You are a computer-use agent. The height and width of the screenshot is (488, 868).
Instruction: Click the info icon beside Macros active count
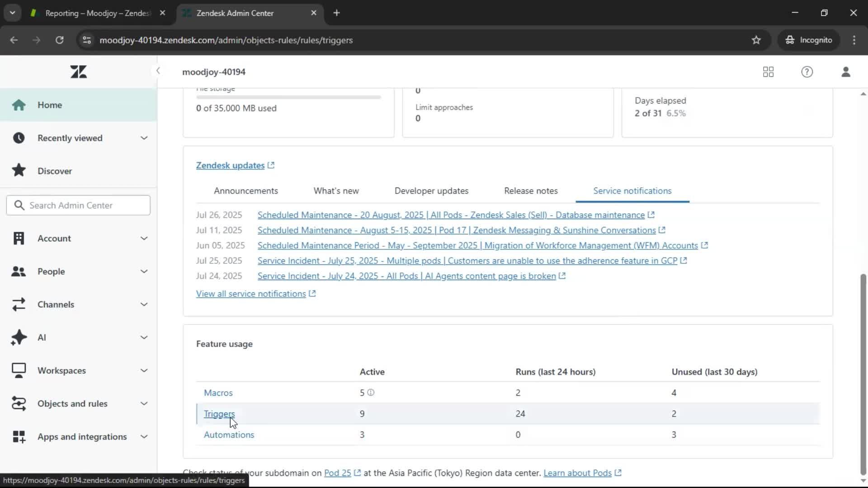(371, 393)
